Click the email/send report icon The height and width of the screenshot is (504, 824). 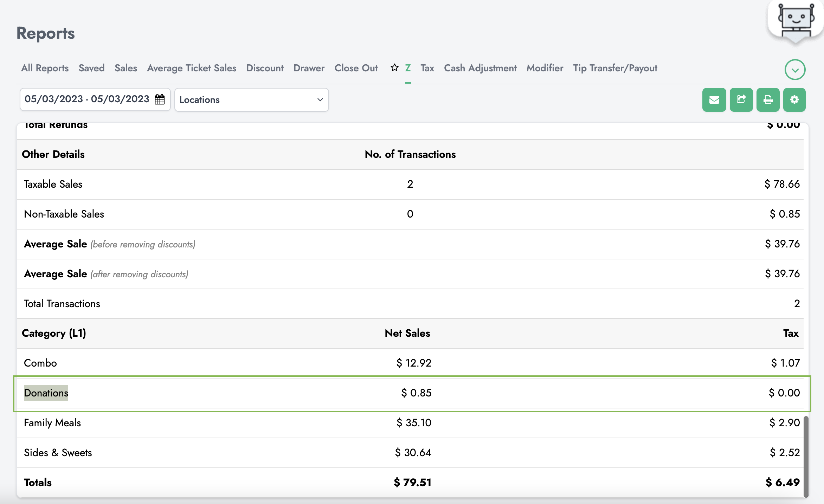point(714,99)
